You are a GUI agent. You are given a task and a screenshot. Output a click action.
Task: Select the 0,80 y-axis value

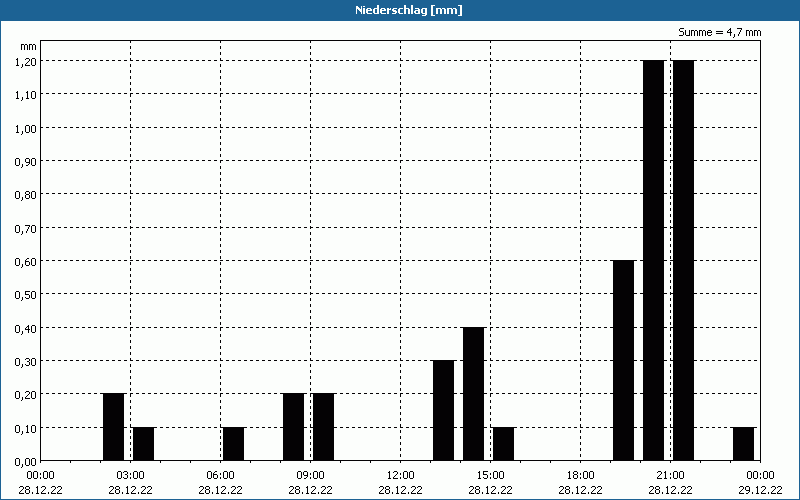[26, 194]
